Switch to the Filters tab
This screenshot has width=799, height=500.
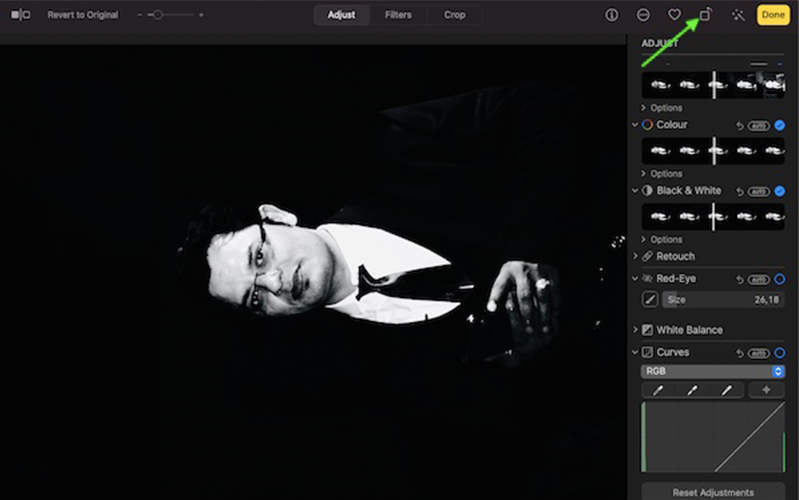(398, 15)
